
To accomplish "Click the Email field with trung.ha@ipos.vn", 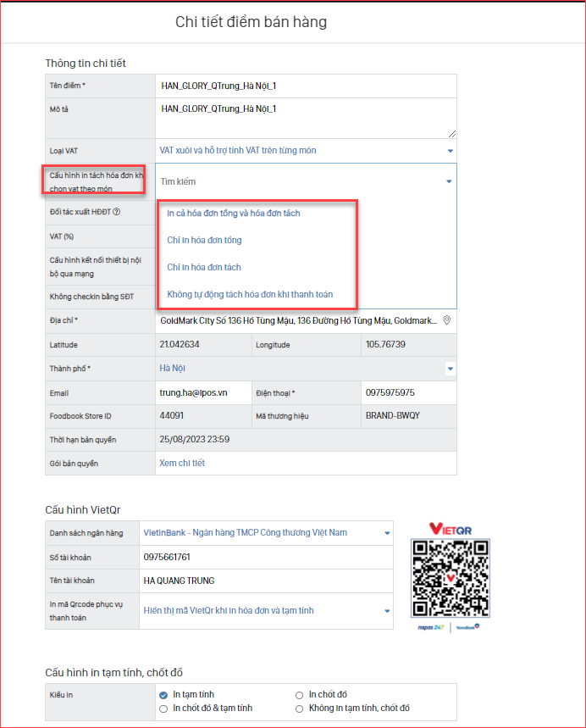I will [203, 393].
